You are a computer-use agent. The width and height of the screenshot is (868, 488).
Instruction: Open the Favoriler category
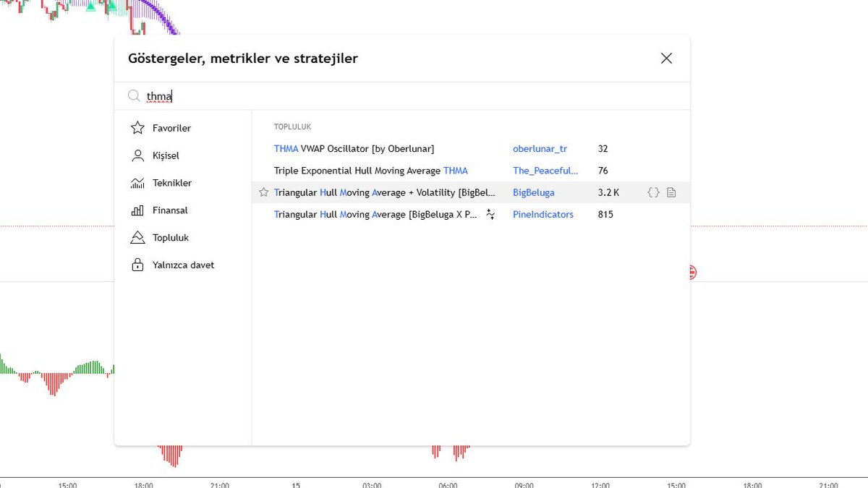(x=182, y=128)
